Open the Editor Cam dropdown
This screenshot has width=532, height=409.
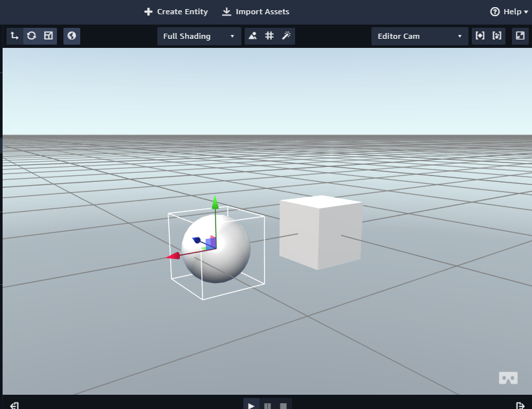pyautogui.click(x=419, y=36)
